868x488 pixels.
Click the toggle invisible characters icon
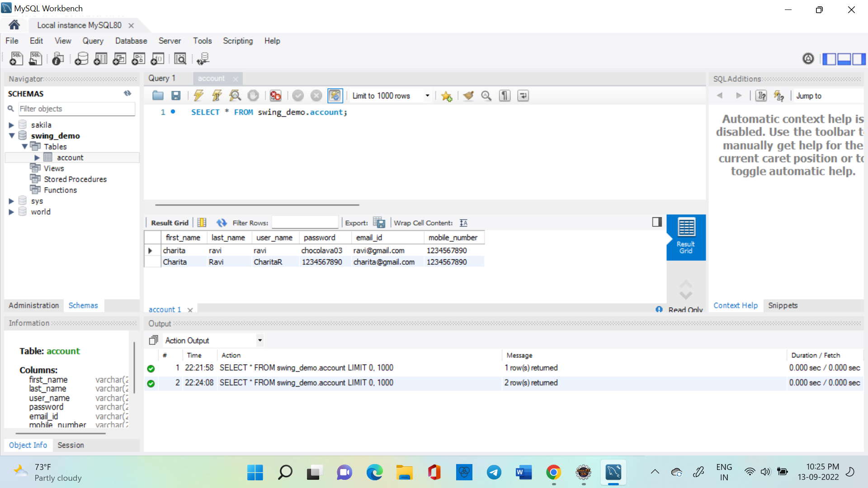[505, 96]
